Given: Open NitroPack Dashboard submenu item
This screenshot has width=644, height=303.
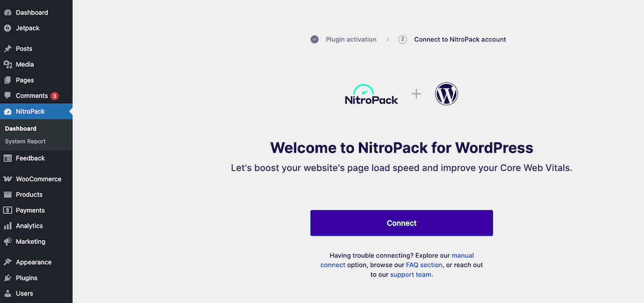Looking at the screenshot, I should (21, 128).
